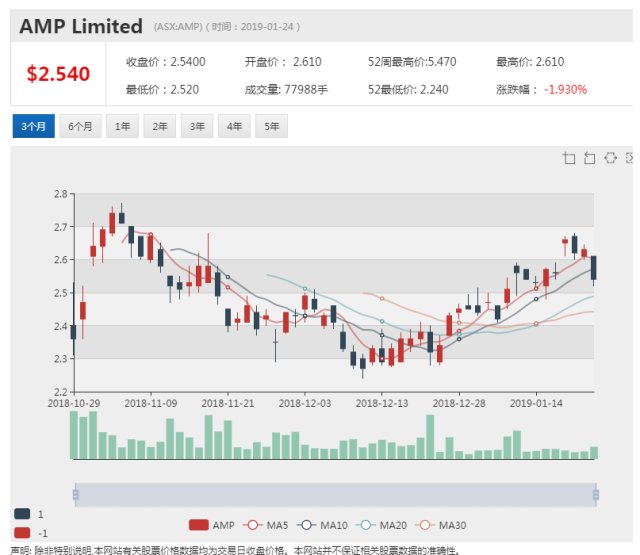Select the horizontal brush selection icon
640x555 pixels.
(x=610, y=158)
